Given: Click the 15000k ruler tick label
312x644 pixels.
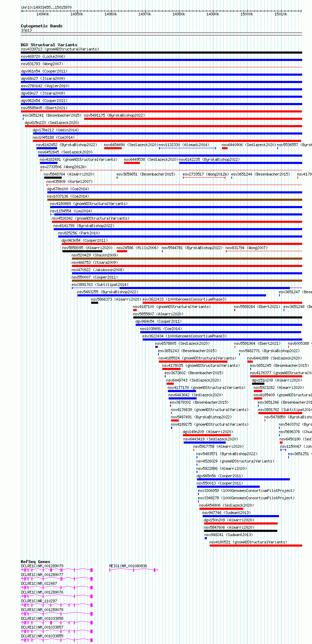Looking at the screenshot, I should pyautogui.click(x=247, y=14).
